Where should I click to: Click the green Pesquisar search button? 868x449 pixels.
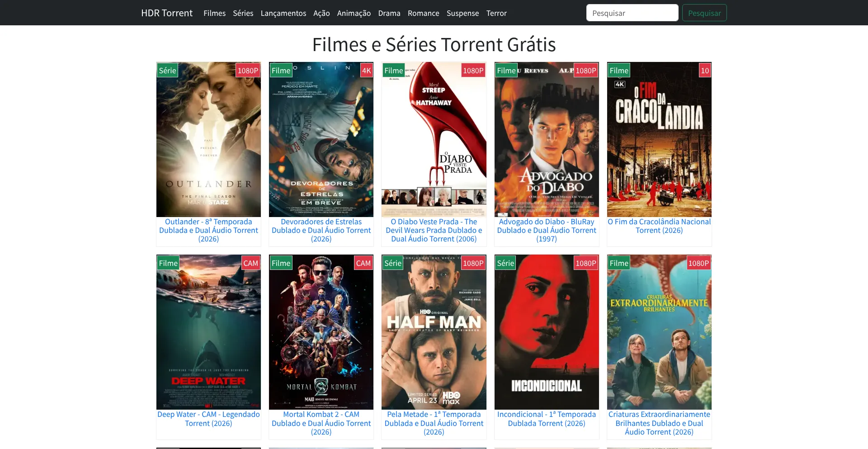pos(704,13)
